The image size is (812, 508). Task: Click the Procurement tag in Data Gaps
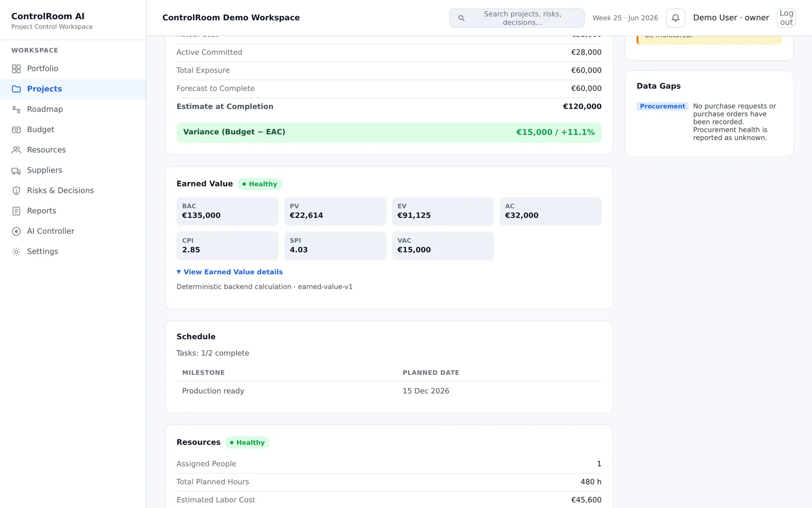pos(662,106)
